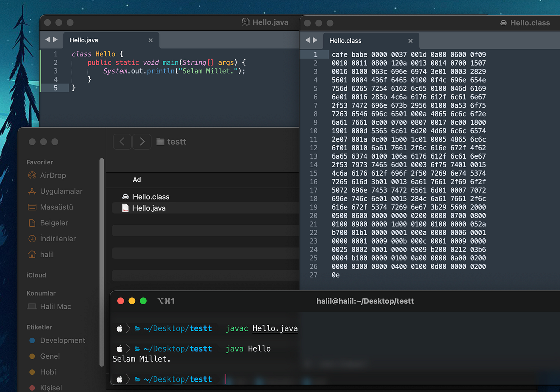The width and height of the screenshot is (560, 392).
Task: Select the Masaüstü sidebar icon
Action: (x=32, y=207)
